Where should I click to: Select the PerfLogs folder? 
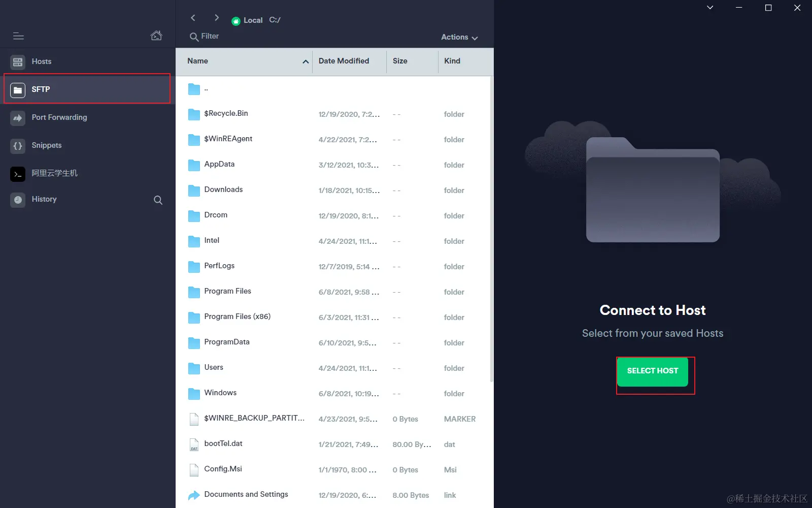click(334, 267)
